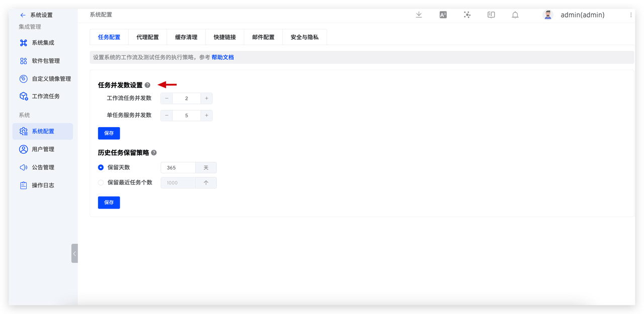The width and height of the screenshot is (644, 314).
Task: Decrease 单任务服务并发数 with minus button
Action: click(x=167, y=116)
